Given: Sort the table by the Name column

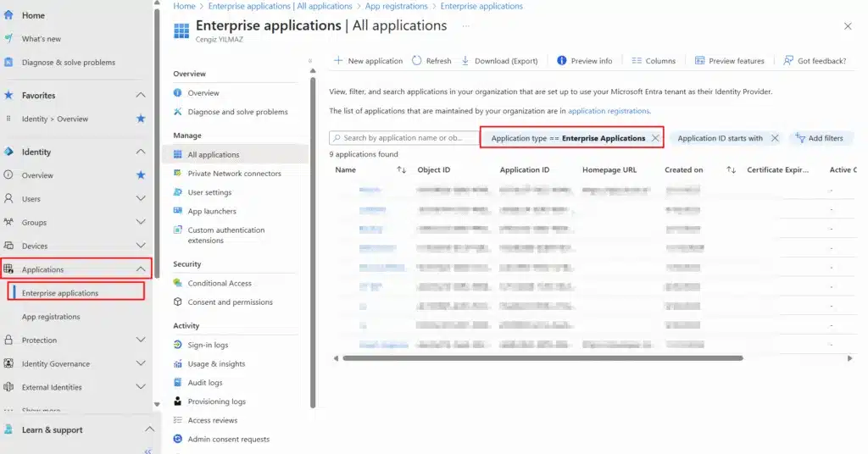Looking at the screenshot, I should [401, 170].
